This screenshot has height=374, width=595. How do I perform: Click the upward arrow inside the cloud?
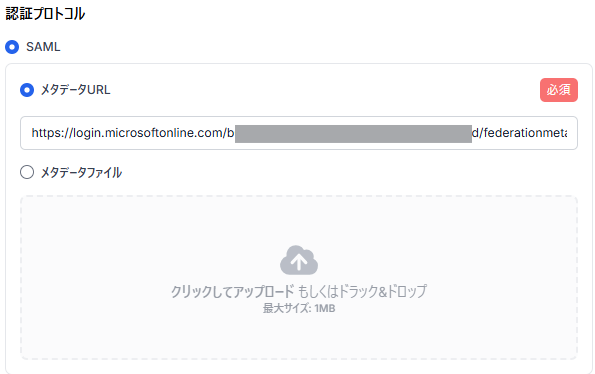click(299, 262)
